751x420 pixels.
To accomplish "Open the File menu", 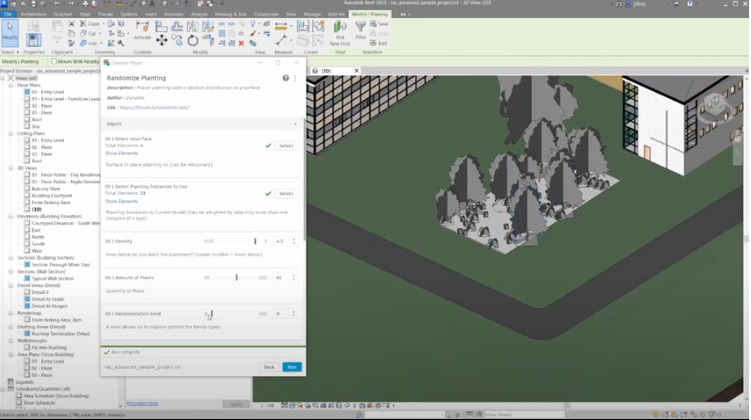I will (x=8, y=14).
